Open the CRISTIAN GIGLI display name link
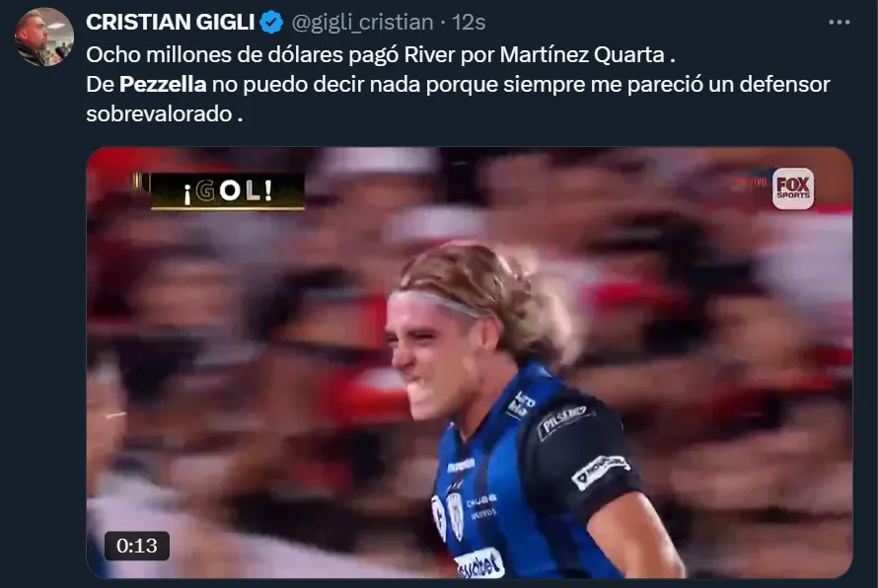 coord(171,23)
